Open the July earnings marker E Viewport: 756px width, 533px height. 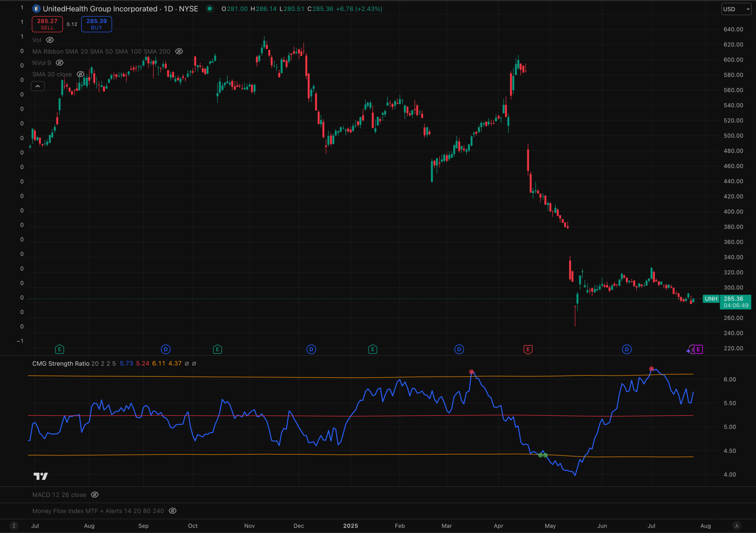(59, 349)
